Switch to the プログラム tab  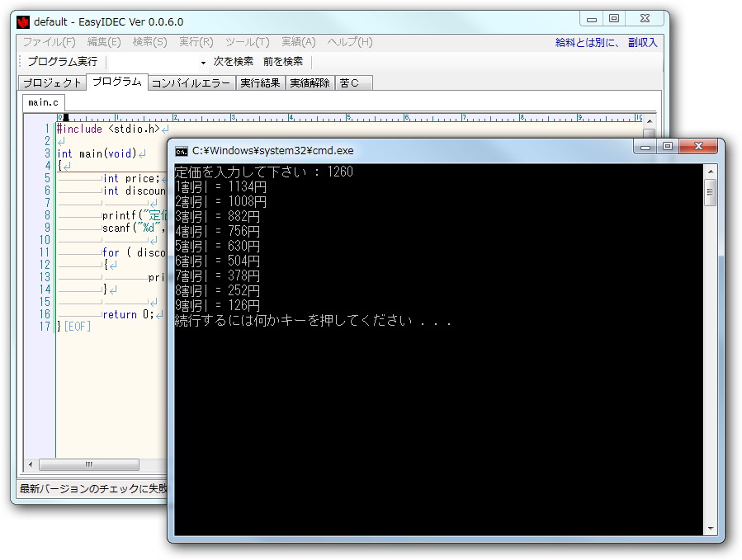point(115,82)
